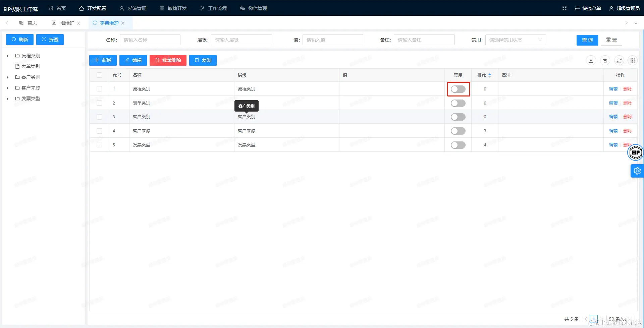Close the 字典维护 tab
Screen dimensions: 644x328
coord(123,23)
